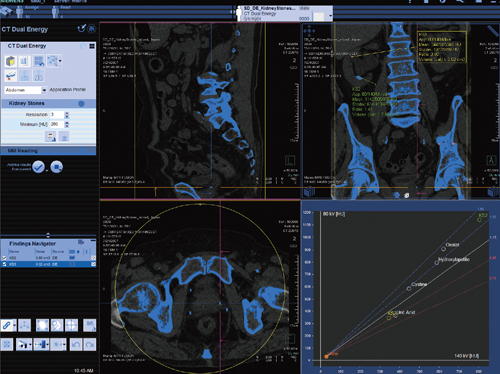500x374 pixels.
Task: Select the freehand region blob tool
Action: [x=42, y=325]
